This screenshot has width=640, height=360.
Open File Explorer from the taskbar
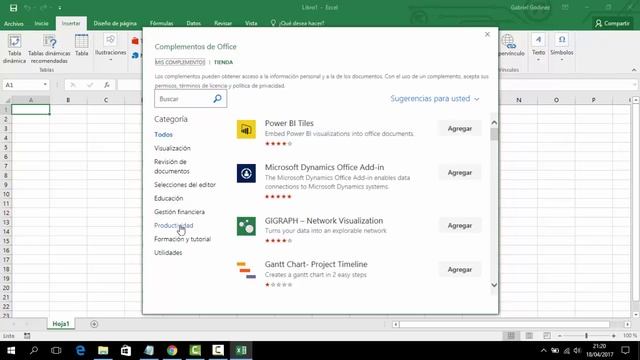click(x=103, y=350)
